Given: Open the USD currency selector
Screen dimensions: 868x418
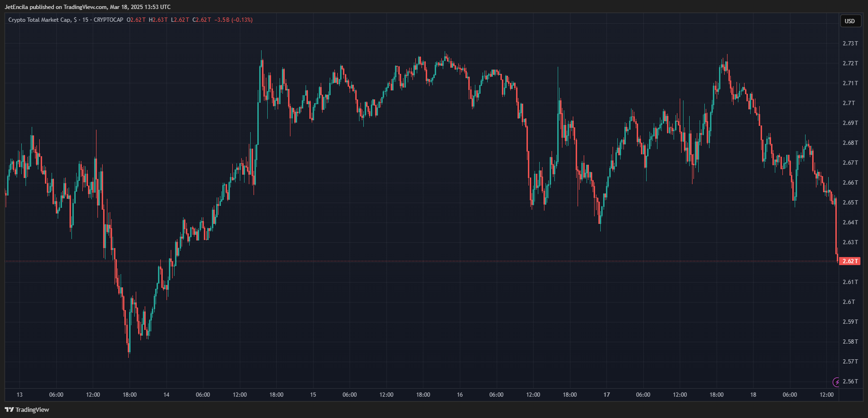Looking at the screenshot, I should pyautogui.click(x=850, y=21).
